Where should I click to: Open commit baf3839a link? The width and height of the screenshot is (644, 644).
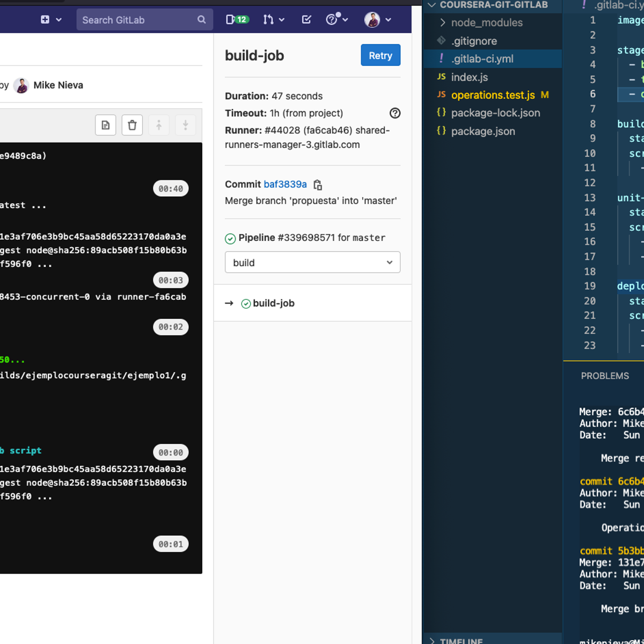(285, 184)
